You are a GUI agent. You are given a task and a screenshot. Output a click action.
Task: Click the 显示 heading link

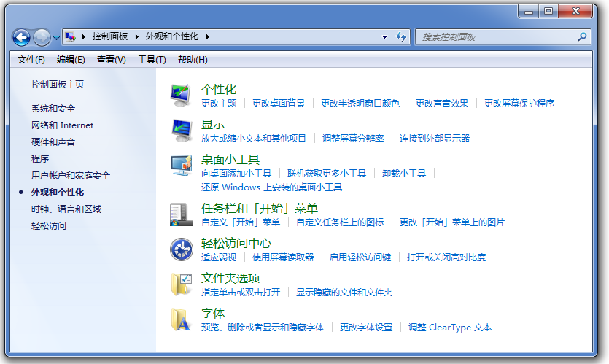click(x=213, y=124)
